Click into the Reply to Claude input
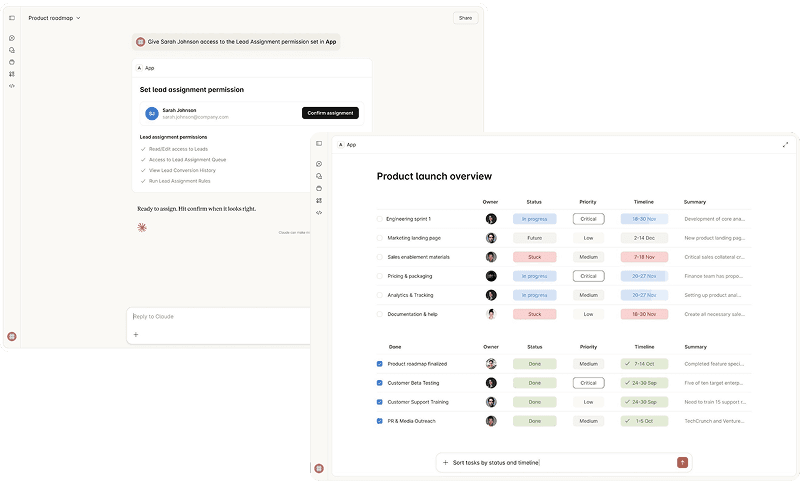Screen dimensions: 801x481 [220, 317]
